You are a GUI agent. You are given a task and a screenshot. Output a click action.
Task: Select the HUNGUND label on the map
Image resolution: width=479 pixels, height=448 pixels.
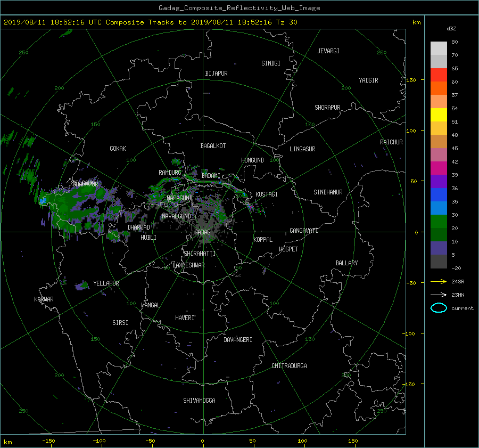(252, 160)
